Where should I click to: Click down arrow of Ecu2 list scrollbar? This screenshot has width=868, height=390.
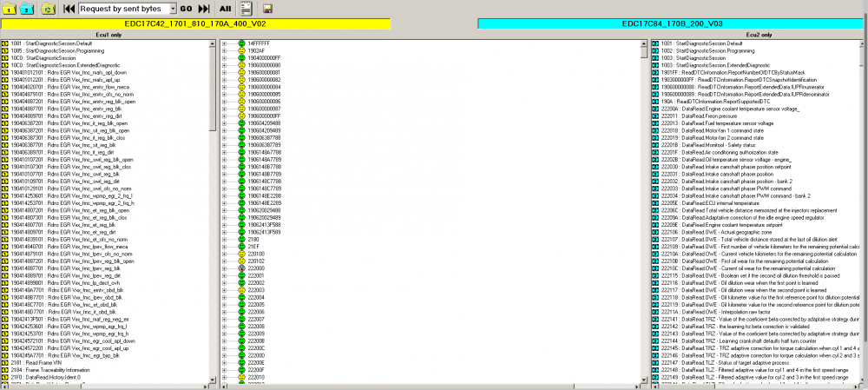coord(862,380)
